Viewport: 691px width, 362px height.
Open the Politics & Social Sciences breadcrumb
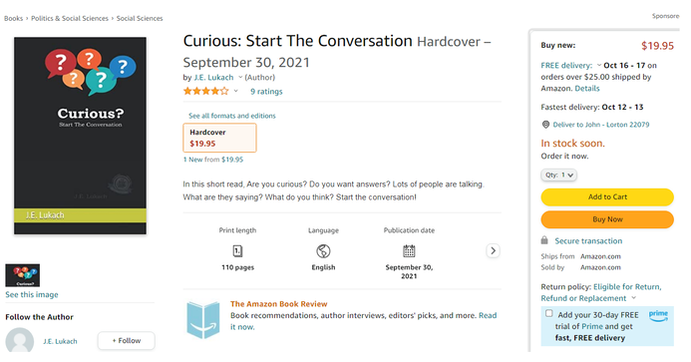click(x=70, y=19)
